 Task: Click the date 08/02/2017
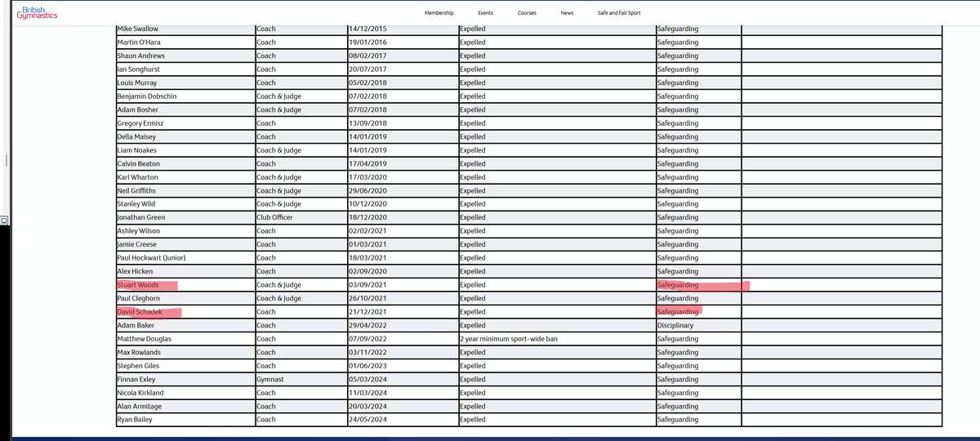(367, 56)
